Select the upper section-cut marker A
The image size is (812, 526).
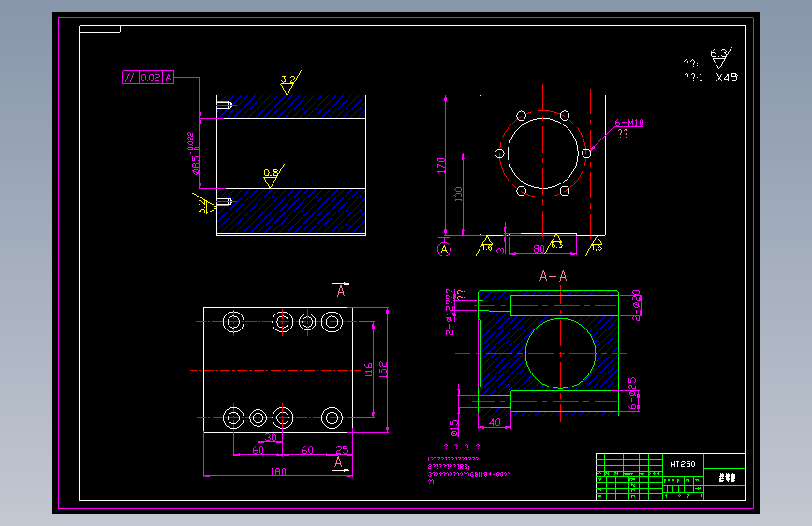click(x=340, y=290)
